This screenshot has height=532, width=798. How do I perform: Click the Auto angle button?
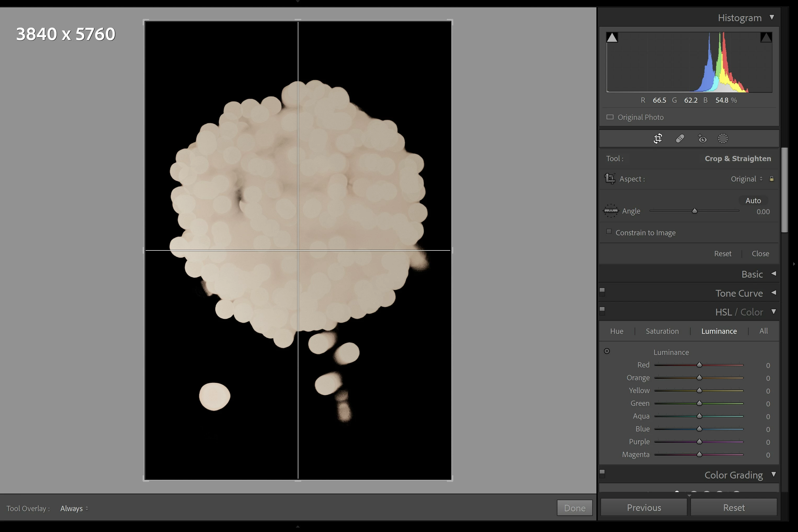753,201
